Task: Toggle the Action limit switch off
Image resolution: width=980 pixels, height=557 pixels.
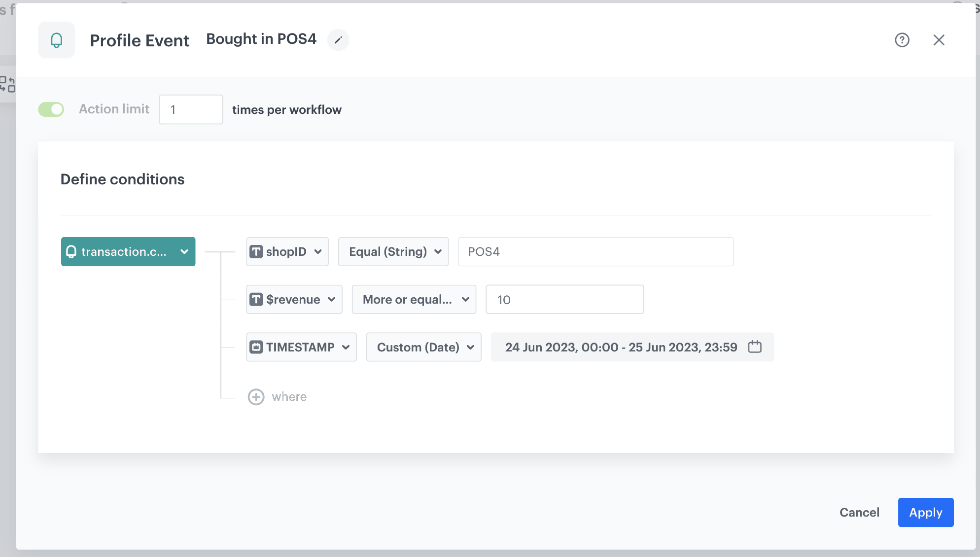Action: pyautogui.click(x=51, y=109)
